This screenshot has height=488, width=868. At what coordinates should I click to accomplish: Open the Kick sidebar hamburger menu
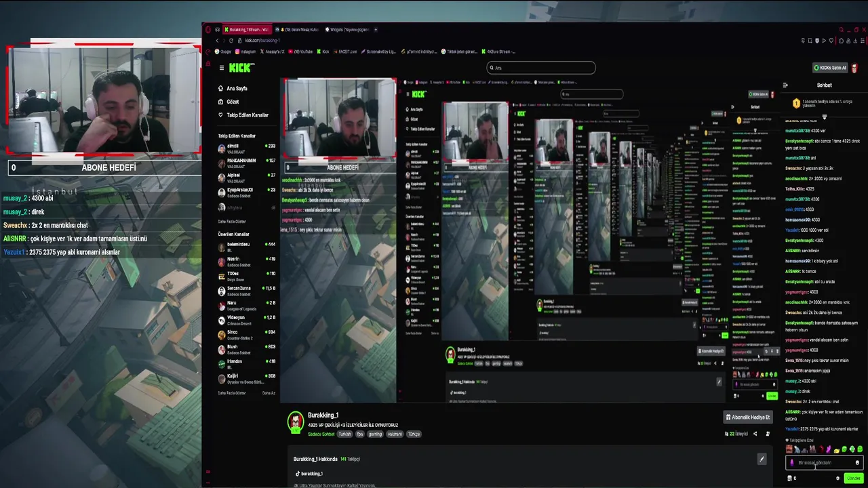221,68
